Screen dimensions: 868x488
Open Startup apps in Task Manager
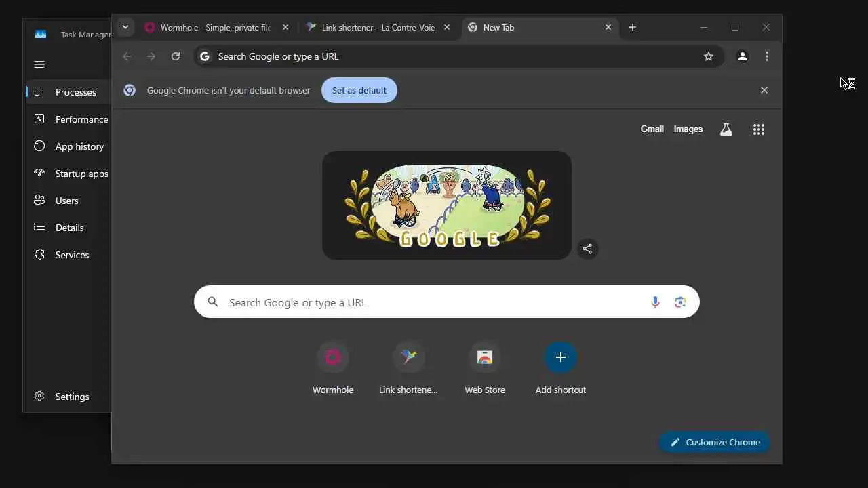click(68, 174)
